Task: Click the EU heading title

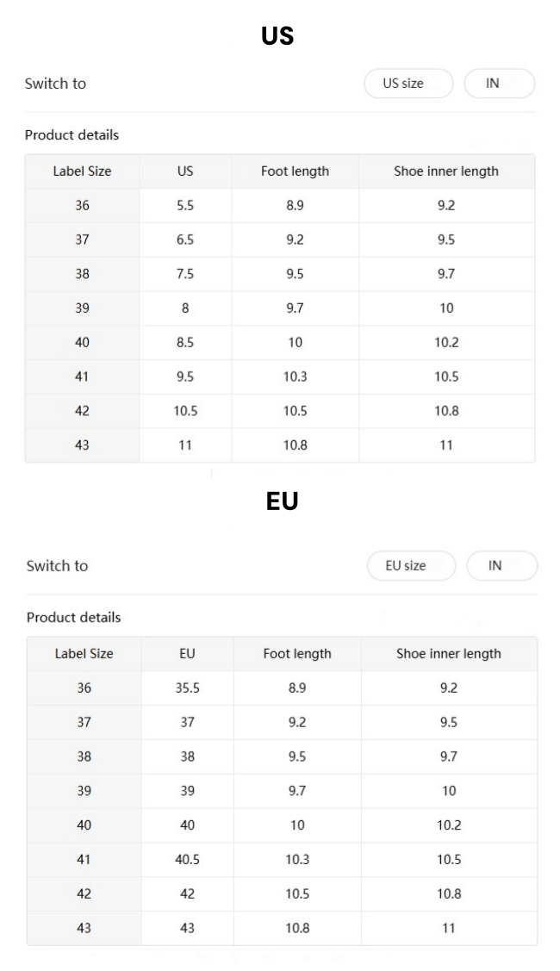Action: [x=282, y=501]
